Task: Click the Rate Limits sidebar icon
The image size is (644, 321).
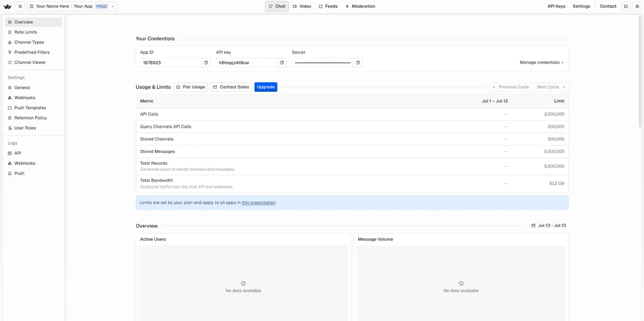Action: pos(10,32)
